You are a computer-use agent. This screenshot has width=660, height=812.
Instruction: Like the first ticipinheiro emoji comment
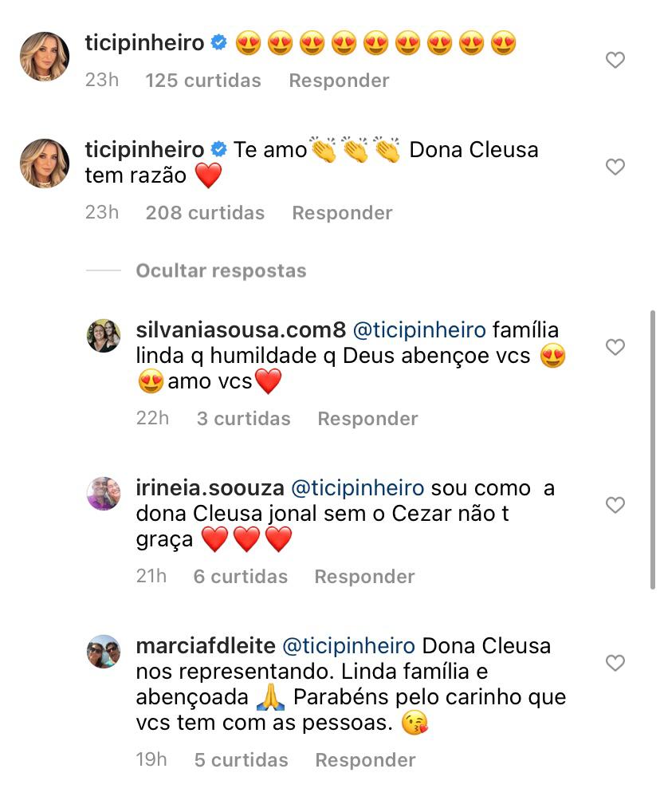tap(615, 60)
